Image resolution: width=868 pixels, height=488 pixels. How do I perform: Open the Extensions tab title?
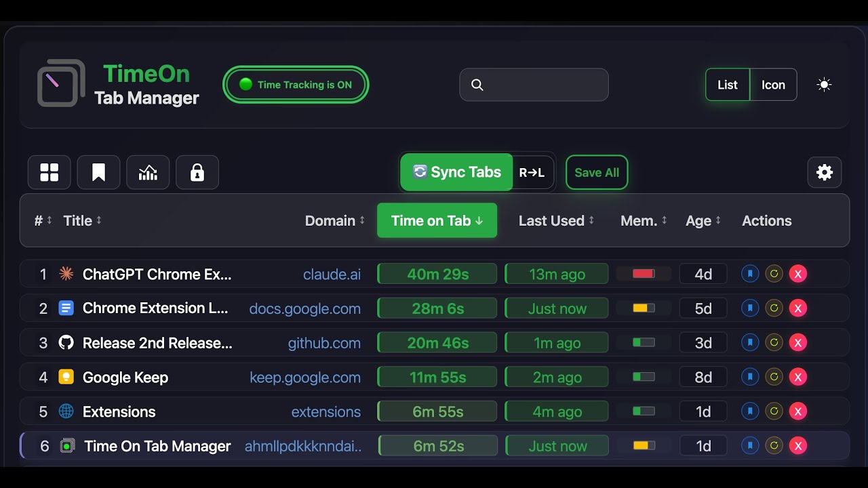[119, 411]
